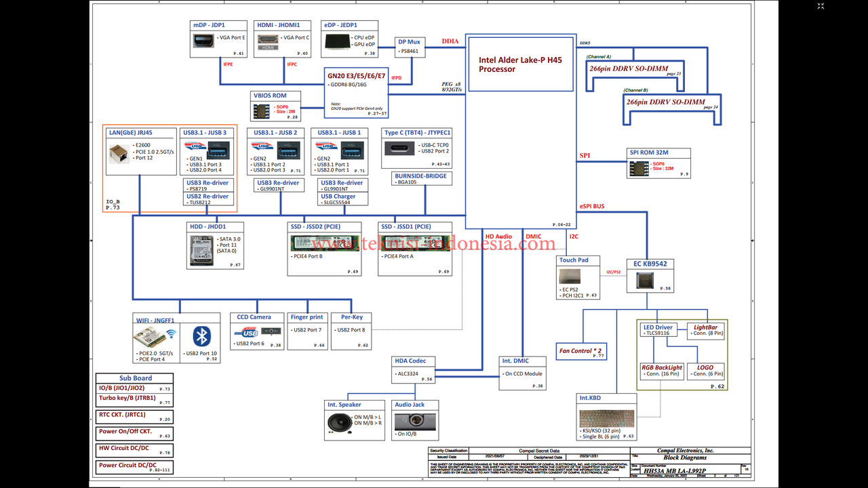The height and width of the screenshot is (488, 868).
Task: Click the VBIOS ROM title
Action: 270,96
